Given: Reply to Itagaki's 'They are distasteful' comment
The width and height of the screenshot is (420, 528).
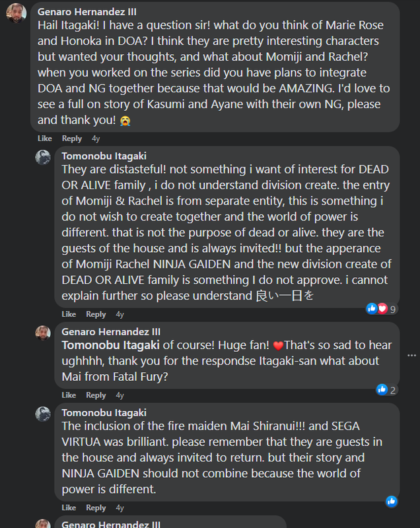Looking at the screenshot, I should [x=96, y=314].
